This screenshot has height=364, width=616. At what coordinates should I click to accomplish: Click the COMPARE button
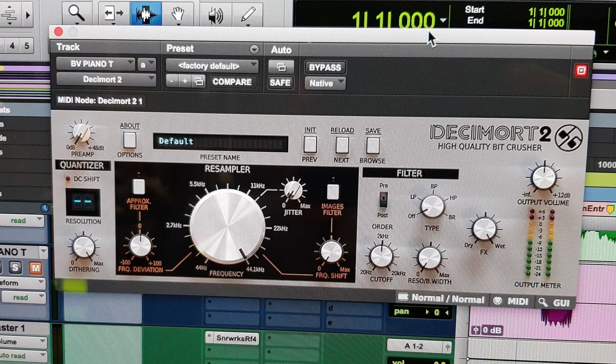pos(232,82)
